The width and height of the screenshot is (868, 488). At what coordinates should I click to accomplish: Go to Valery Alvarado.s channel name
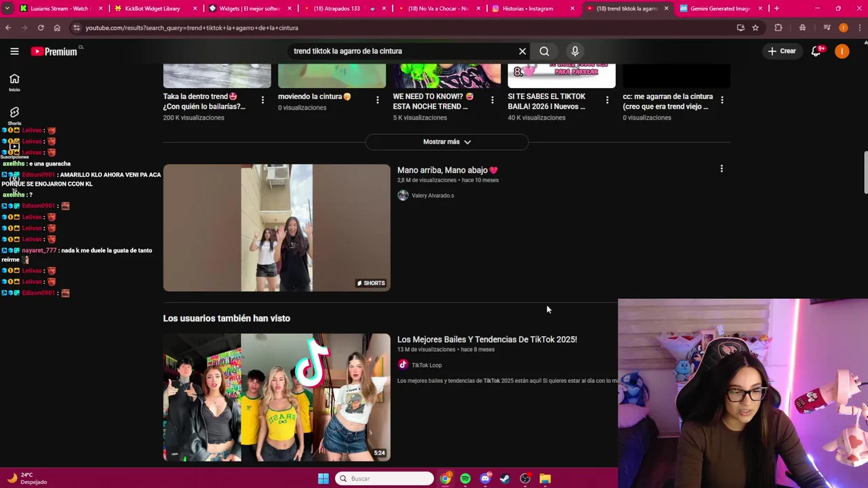pyautogui.click(x=433, y=195)
